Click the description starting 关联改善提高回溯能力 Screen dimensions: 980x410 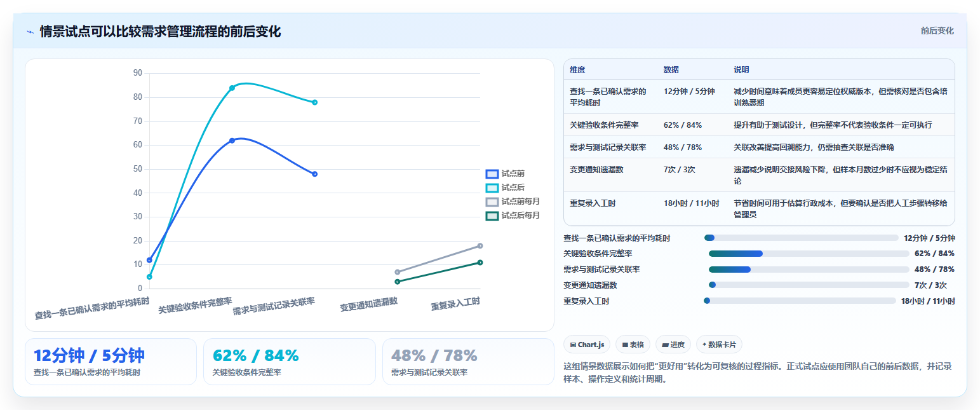pyautogui.click(x=814, y=147)
